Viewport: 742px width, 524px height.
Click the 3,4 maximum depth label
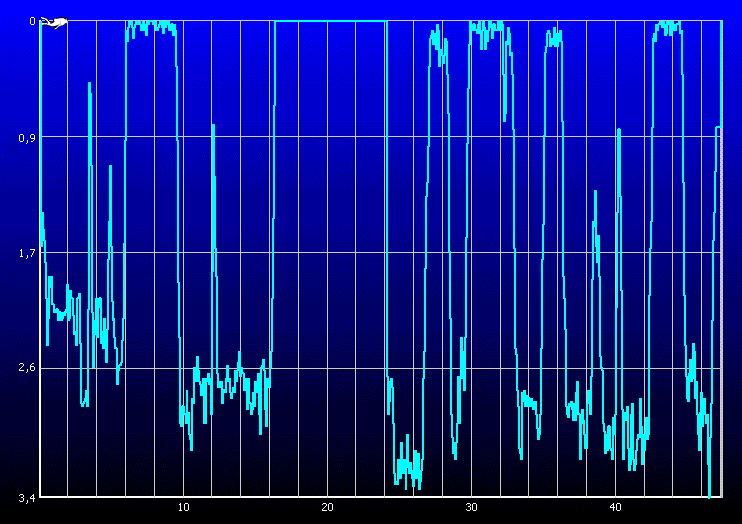point(27,496)
